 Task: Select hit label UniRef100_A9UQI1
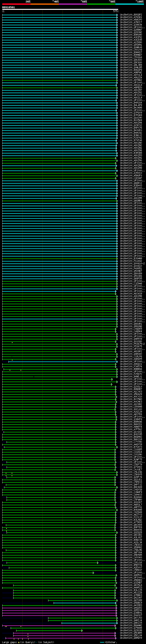131,364
